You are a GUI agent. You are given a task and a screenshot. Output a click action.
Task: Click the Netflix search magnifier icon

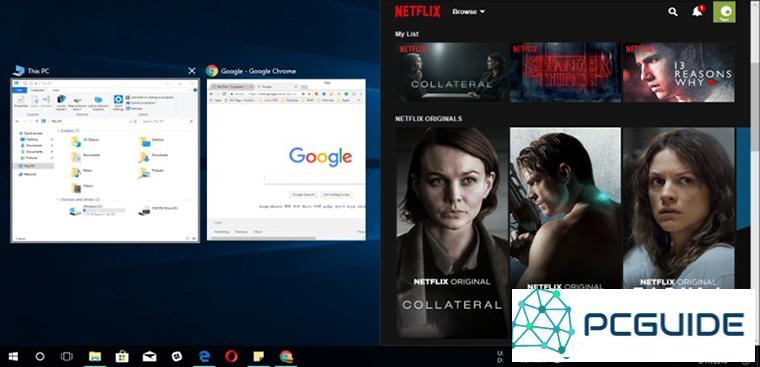[x=673, y=12]
